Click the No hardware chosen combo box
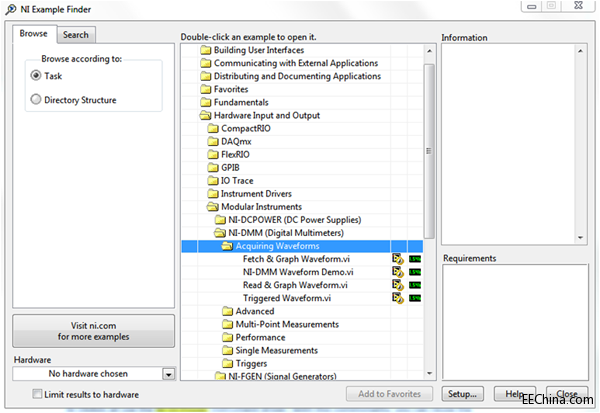600x413 pixels. tap(94, 374)
